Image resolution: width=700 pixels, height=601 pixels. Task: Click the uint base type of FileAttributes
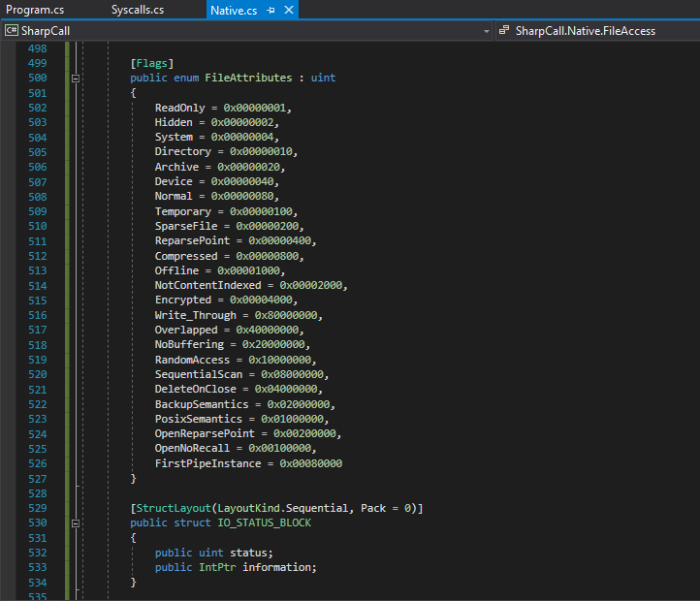(x=323, y=78)
